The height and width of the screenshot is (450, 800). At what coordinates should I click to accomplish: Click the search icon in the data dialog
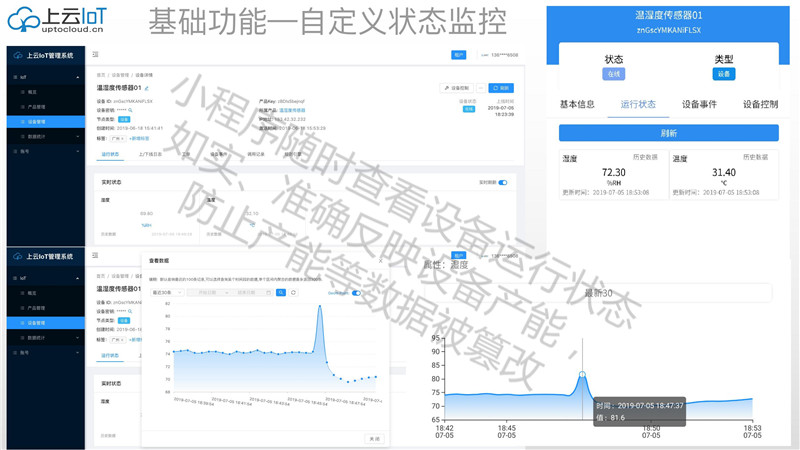pos(281,293)
